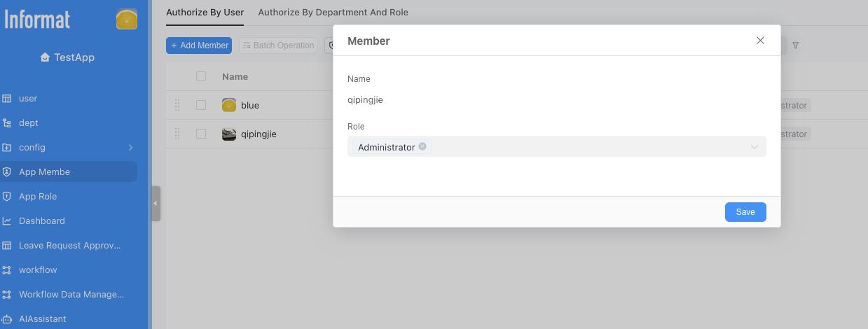The image size is (868, 329).
Task: Collapse the sidebar with the handle
Action: pyautogui.click(x=156, y=204)
